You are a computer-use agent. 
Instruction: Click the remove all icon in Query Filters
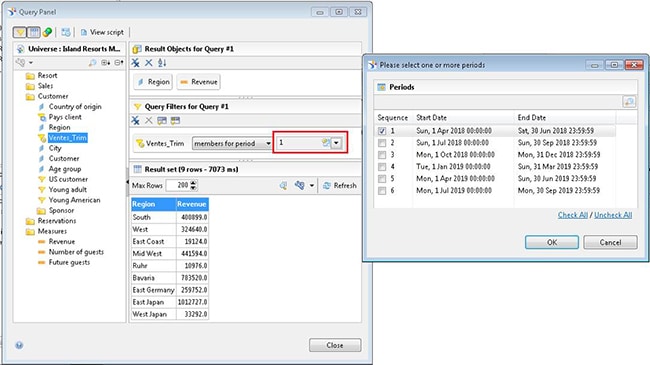136,121
